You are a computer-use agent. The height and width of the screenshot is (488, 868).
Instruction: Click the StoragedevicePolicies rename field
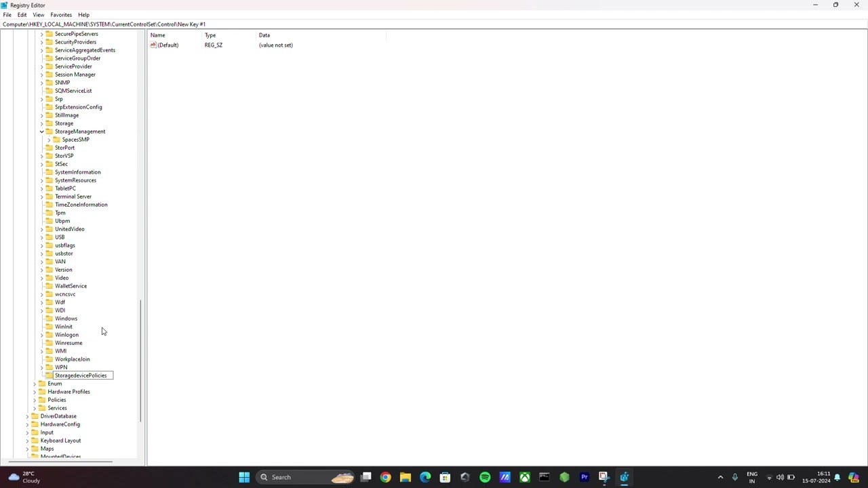click(83, 375)
